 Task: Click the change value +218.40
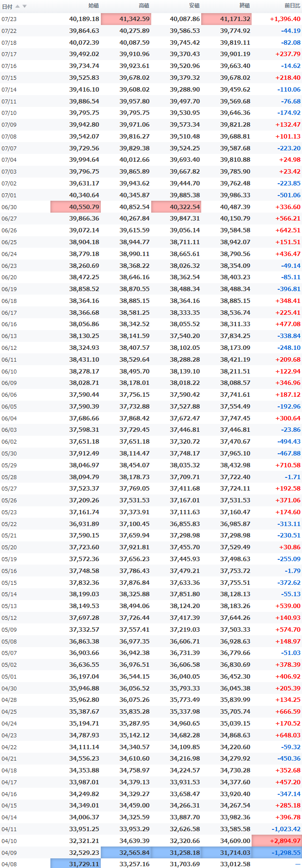tap(288, 78)
